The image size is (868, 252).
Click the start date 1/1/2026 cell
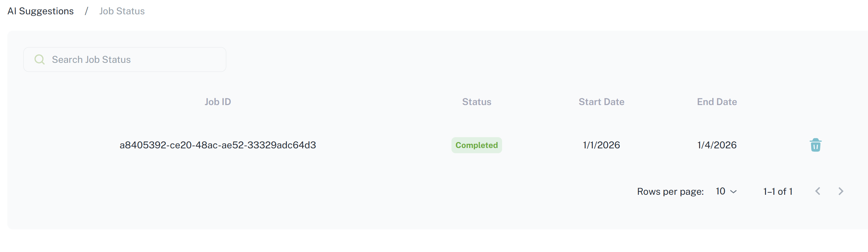click(x=601, y=145)
